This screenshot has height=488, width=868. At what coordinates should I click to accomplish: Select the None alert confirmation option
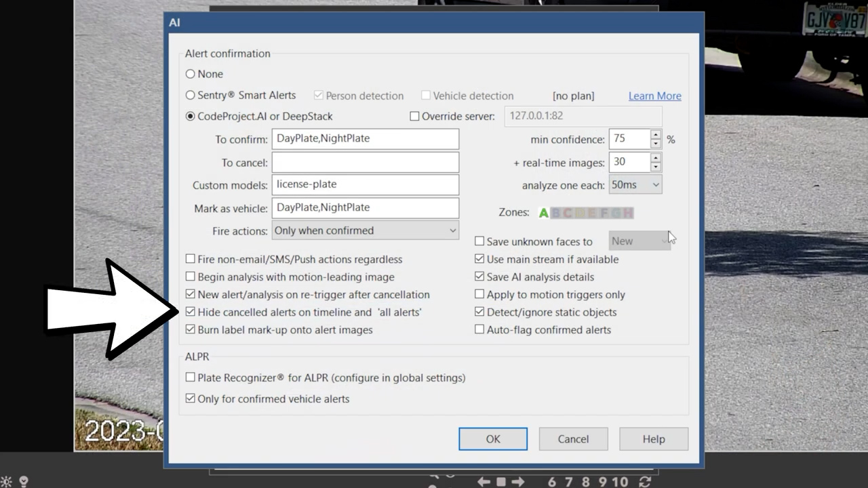[191, 74]
